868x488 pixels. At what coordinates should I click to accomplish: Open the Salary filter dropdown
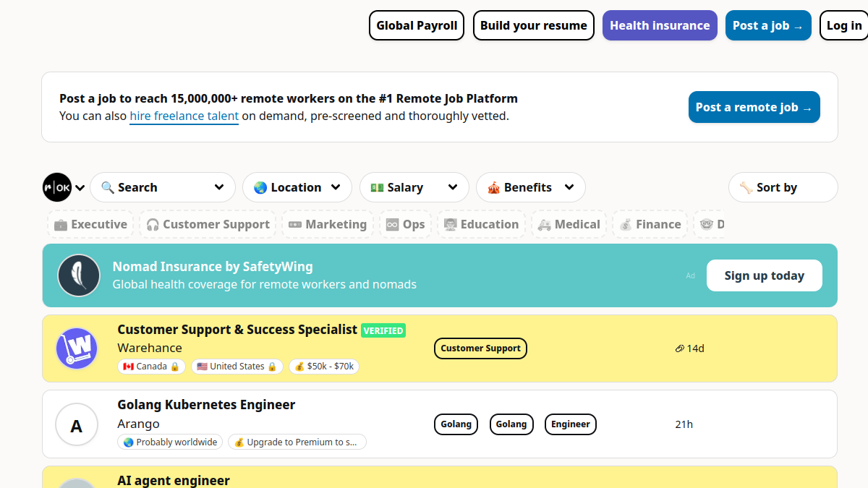point(414,187)
